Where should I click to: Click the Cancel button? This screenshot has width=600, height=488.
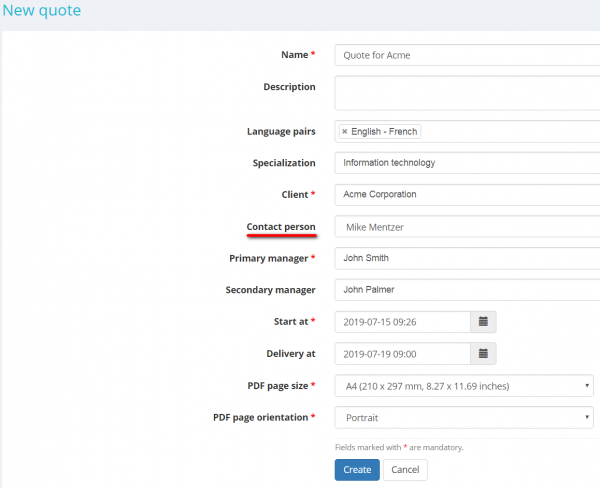(x=405, y=470)
